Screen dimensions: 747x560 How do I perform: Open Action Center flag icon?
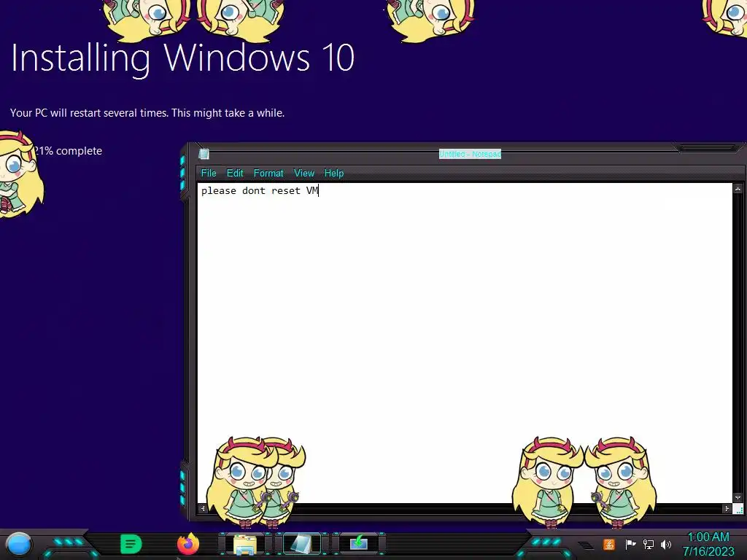tap(630, 544)
